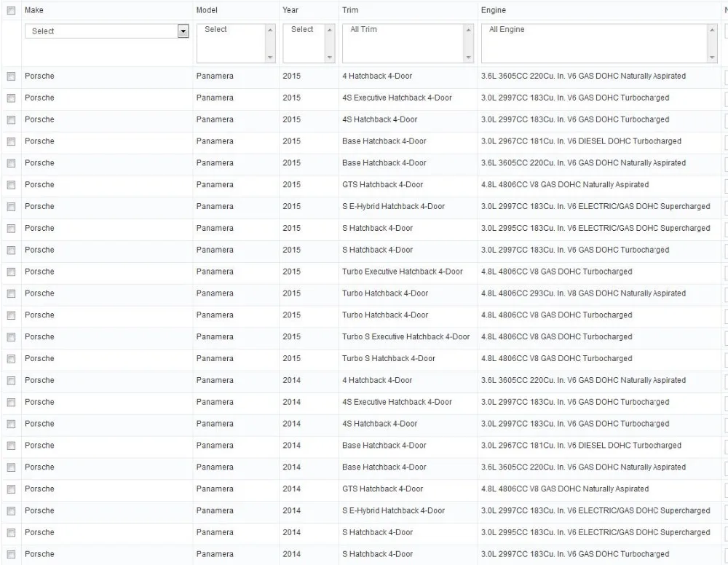This screenshot has height=565, width=728.
Task: Click '4S Hatchback 4-Door' trim in 2015 row
Action: coord(380,120)
